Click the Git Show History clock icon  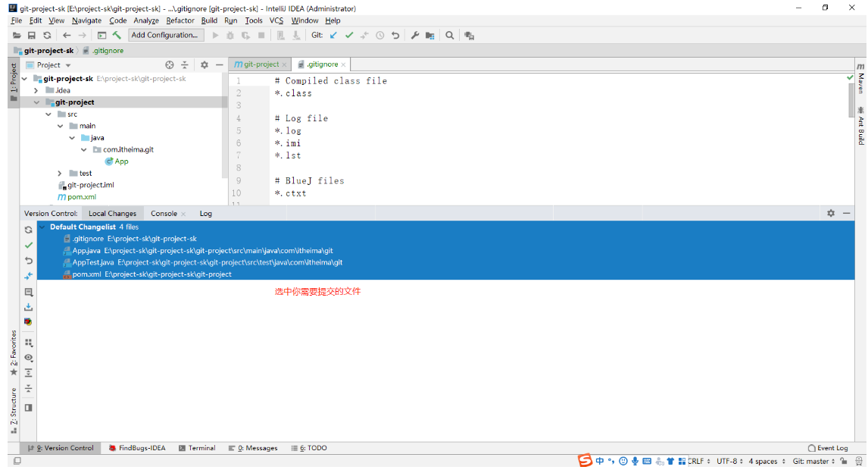click(379, 36)
